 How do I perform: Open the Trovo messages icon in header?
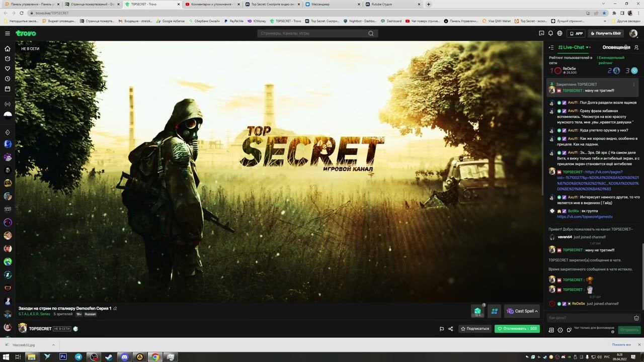541,34
